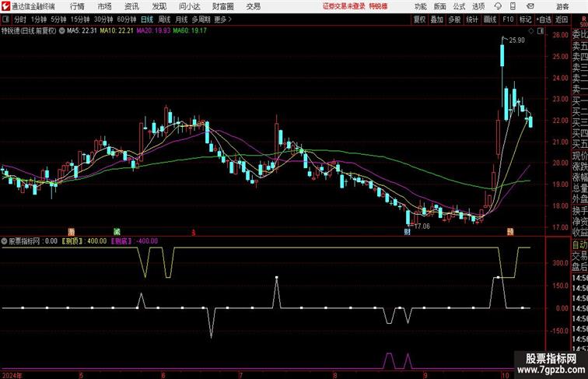Viewport: 588px width, 379px height.
Task: Click the 通达信 red logo icon
Action: tap(5, 6)
